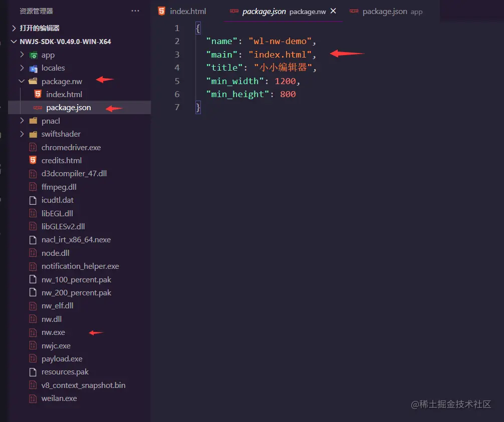
Task: Click the node.dll file icon
Action: 33,253
